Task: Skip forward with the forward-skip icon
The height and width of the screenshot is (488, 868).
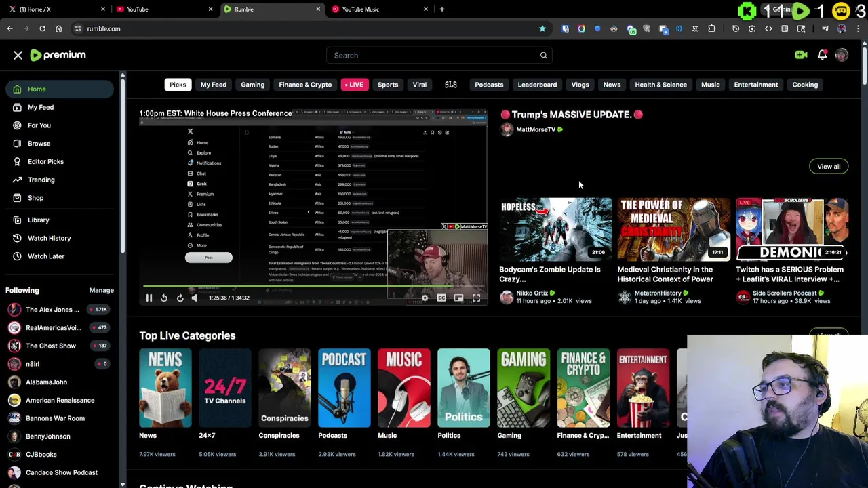Action: [x=180, y=298]
